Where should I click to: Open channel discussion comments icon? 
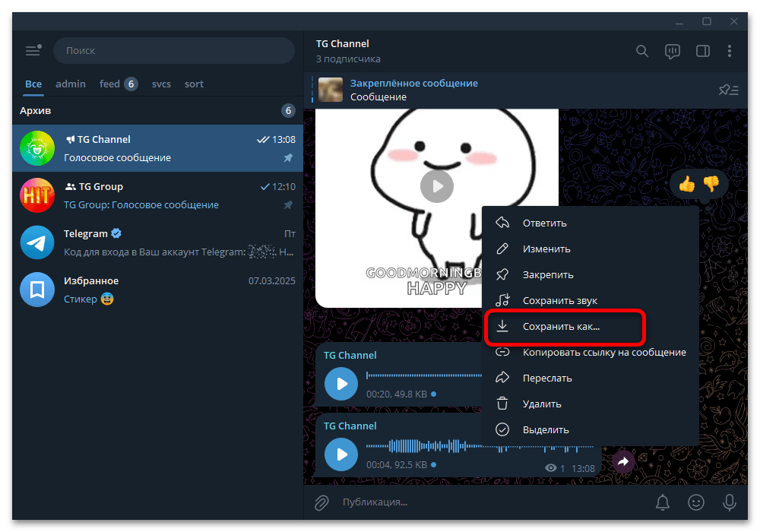tap(673, 51)
